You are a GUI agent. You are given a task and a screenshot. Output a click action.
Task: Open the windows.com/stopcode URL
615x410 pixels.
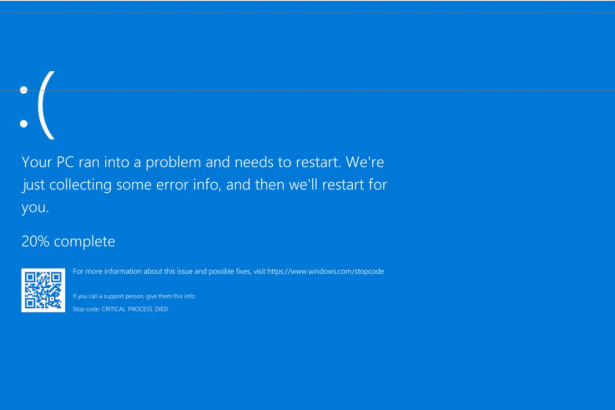coord(326,272)
